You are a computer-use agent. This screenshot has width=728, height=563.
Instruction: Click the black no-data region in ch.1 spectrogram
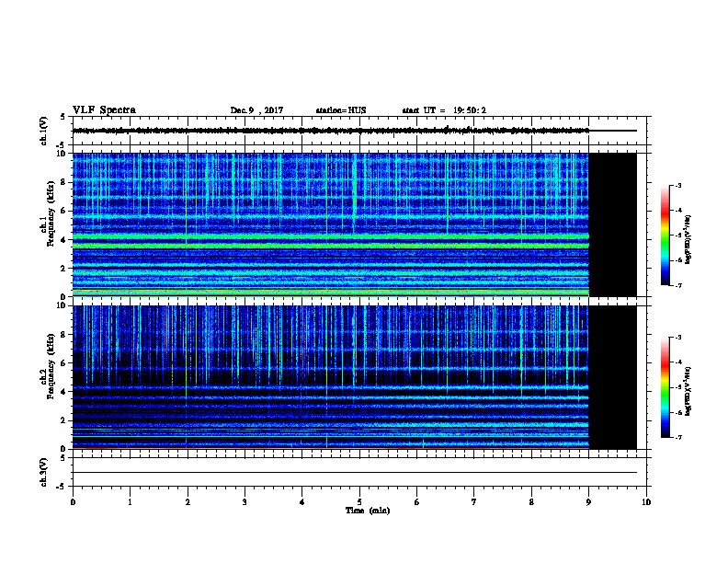(613, 224)
